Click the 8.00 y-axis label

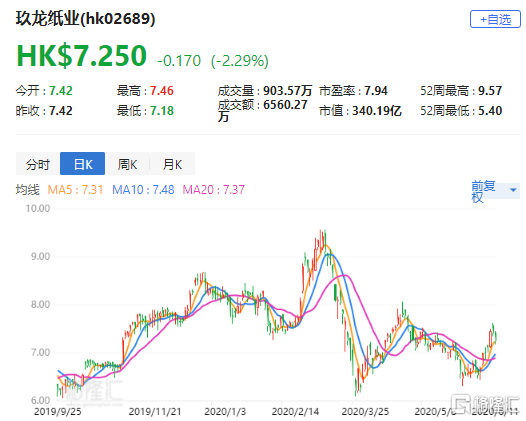pyautogui.click(x=41, y=305)
